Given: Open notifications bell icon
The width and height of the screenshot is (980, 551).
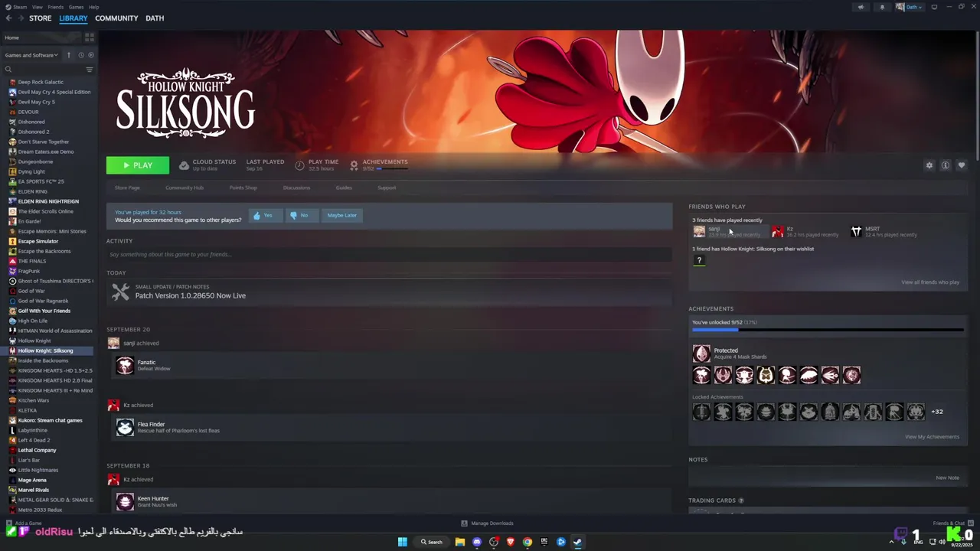Looking at the screenshot, I should [882, 7].
